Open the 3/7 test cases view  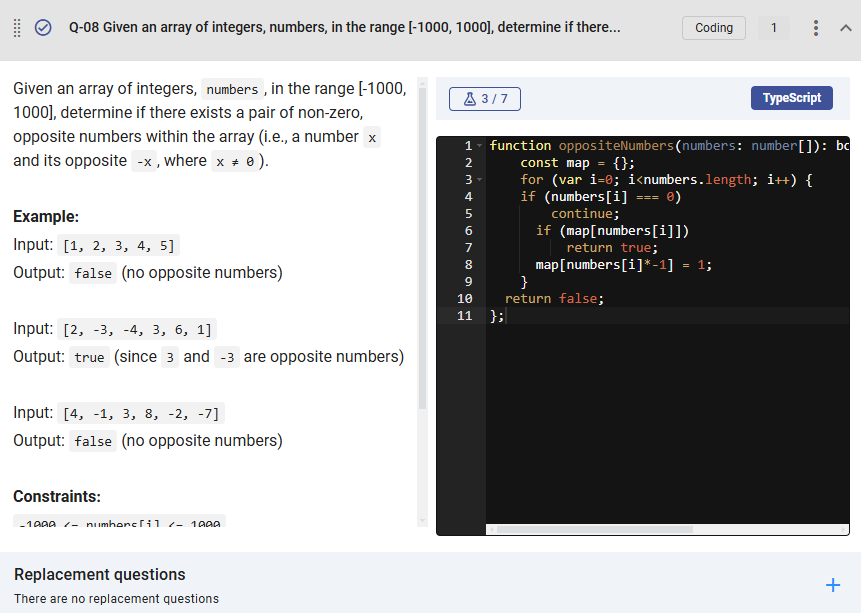pyautogui.click(x=484, y=97)
